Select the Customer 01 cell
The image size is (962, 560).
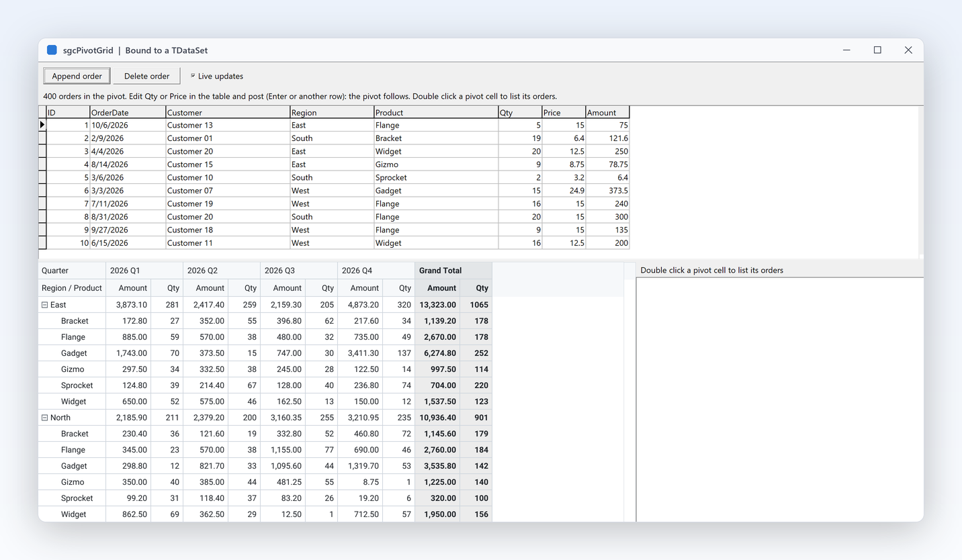(228, 138)
